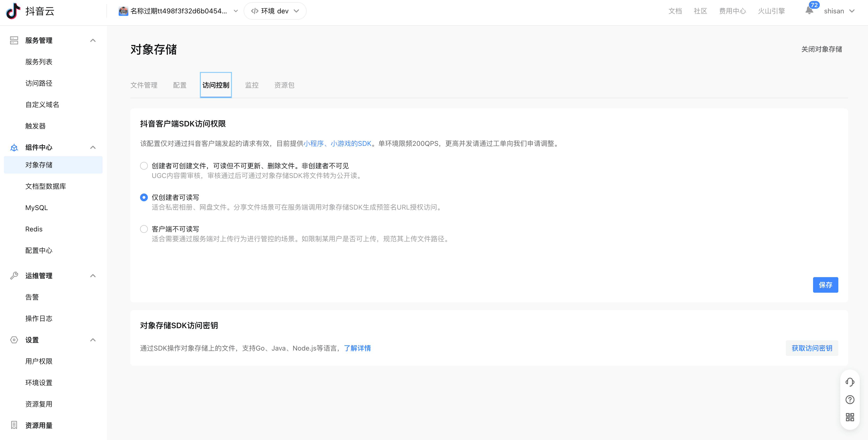Select 创建者可创建文件 radio option
868x440 pixels.
[144, 166]
